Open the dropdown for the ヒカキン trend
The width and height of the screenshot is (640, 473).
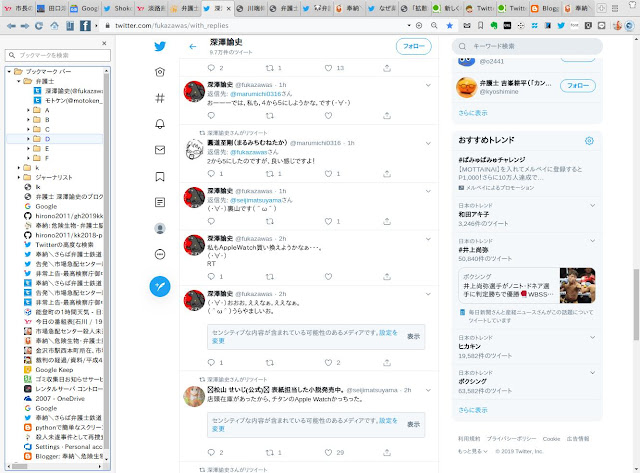tap(592, 338)
